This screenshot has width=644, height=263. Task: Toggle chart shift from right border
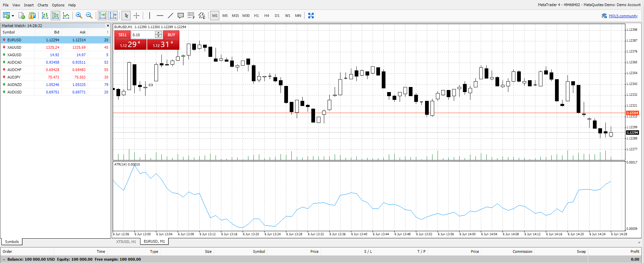tap(113, 16)
